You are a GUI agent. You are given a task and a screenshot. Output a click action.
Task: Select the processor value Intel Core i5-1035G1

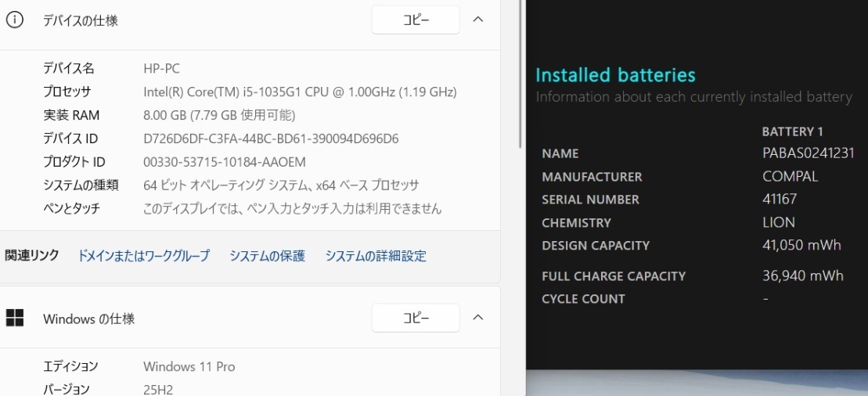tap(300, 92)
